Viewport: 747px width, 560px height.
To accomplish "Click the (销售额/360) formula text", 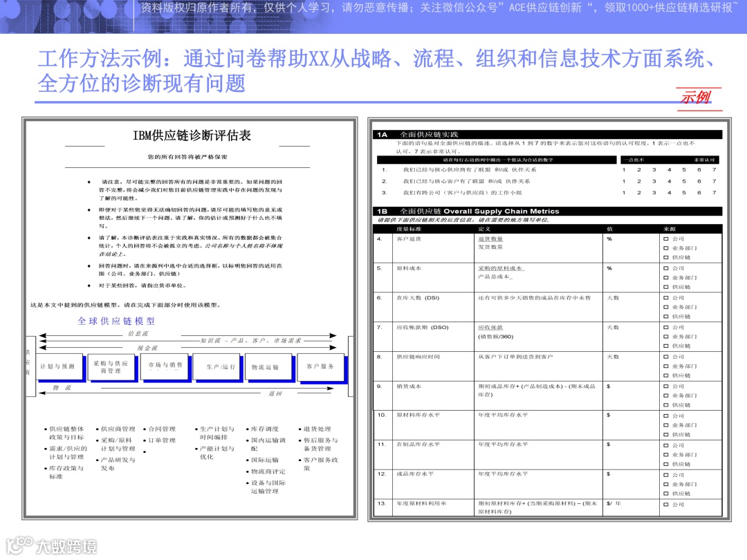I will coord(495,337).
